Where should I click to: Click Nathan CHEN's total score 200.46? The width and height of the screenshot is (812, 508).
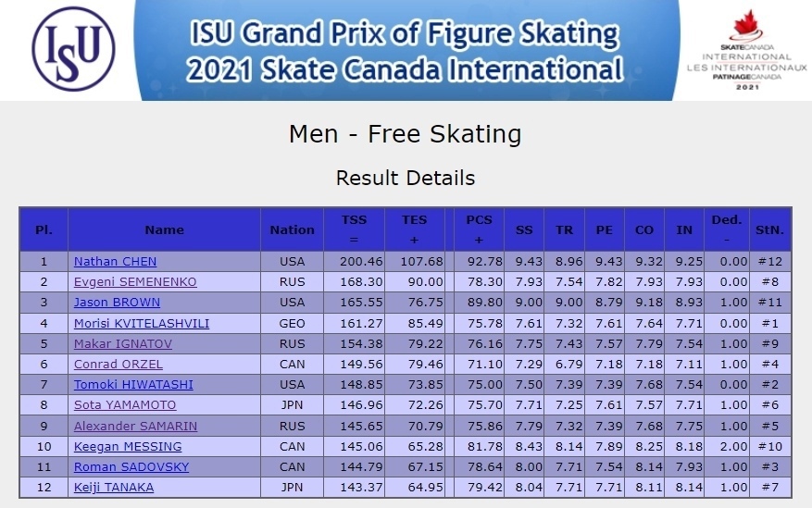point(361,262)
